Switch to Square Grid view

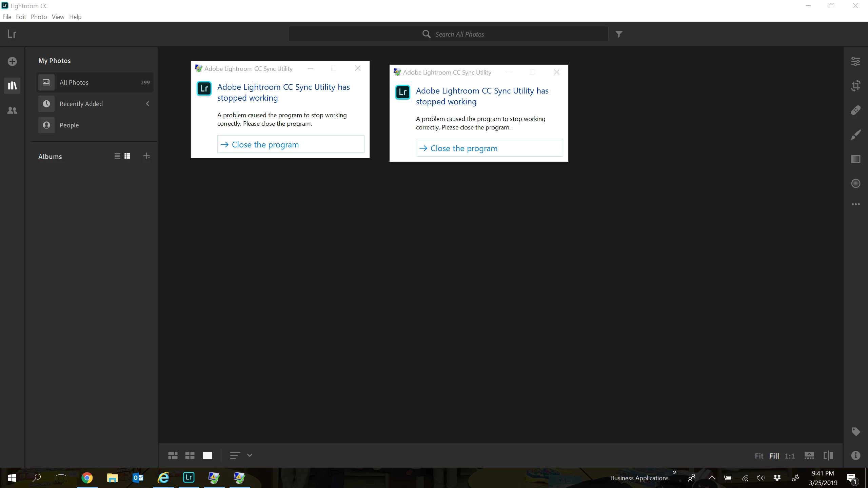click(190, 455)
